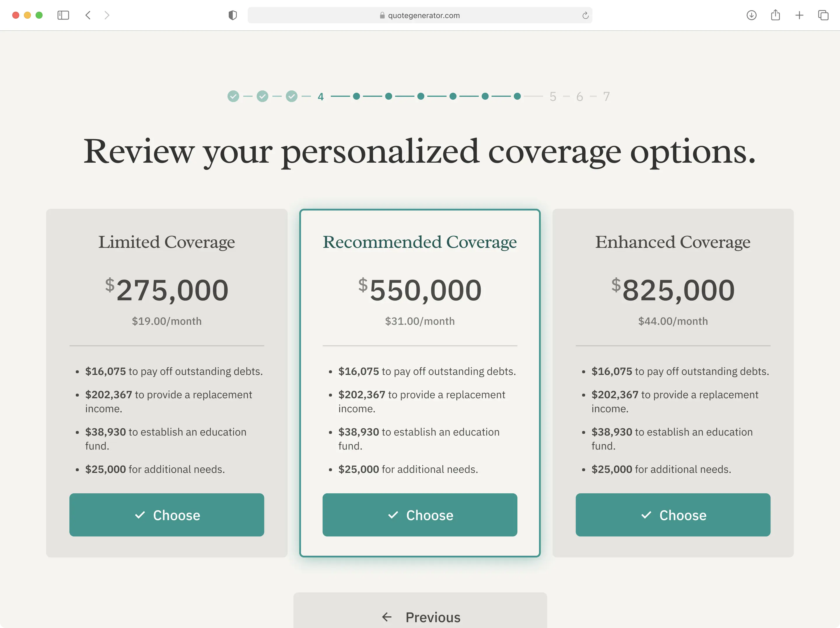840x628 pixels.
Task: Choose the Recommended Coverage plan
Action: pyautogui.click(x=420, y=515)
